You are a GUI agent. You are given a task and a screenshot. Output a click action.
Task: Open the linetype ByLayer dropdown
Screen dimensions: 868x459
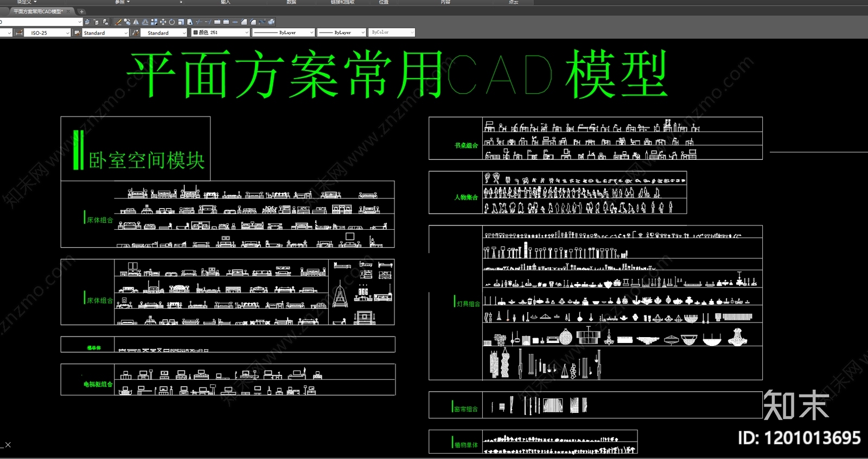click(284, 33)
